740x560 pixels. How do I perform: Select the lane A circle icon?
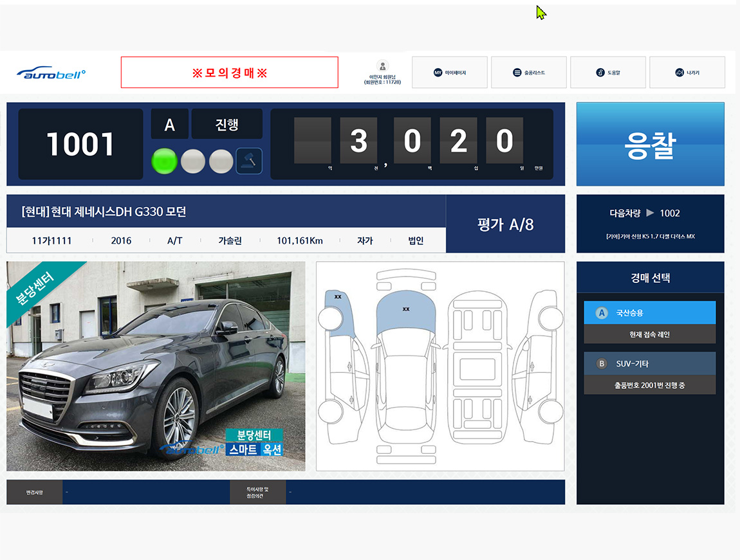tap(169, 124)
